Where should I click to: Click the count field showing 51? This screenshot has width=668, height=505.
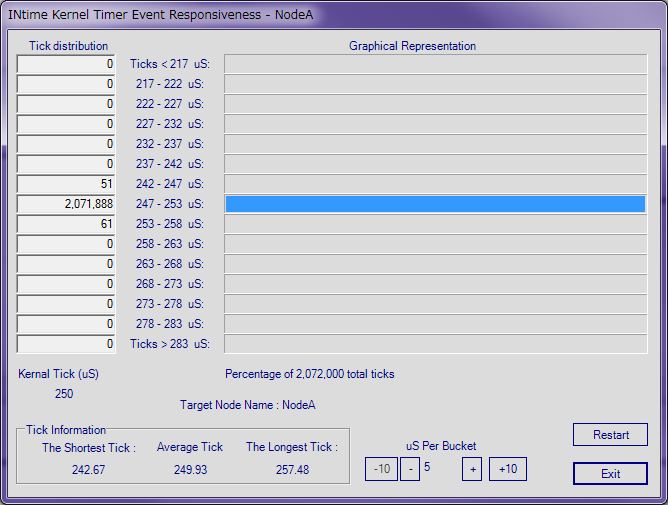(66, 184)
